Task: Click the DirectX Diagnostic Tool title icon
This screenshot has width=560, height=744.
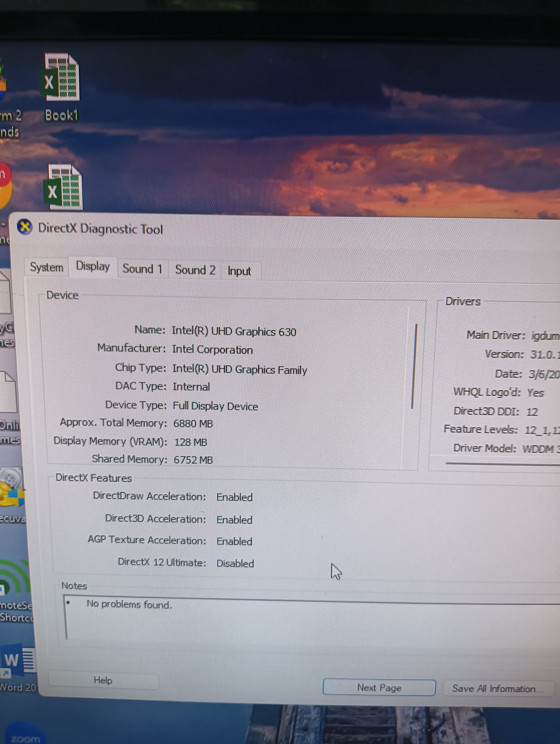Action: point(25,227)
